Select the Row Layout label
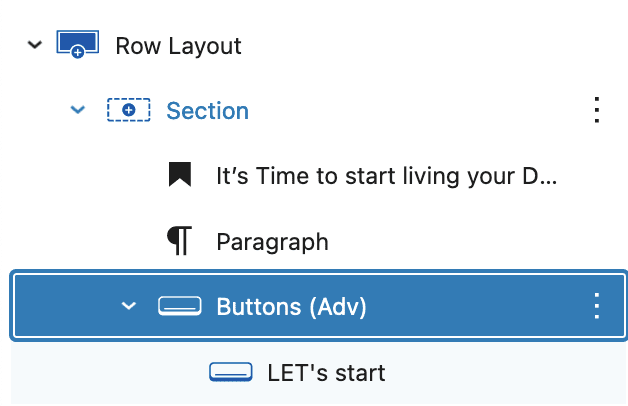The width and height of the screenshot is (628, 406). [x=179, y=46]
